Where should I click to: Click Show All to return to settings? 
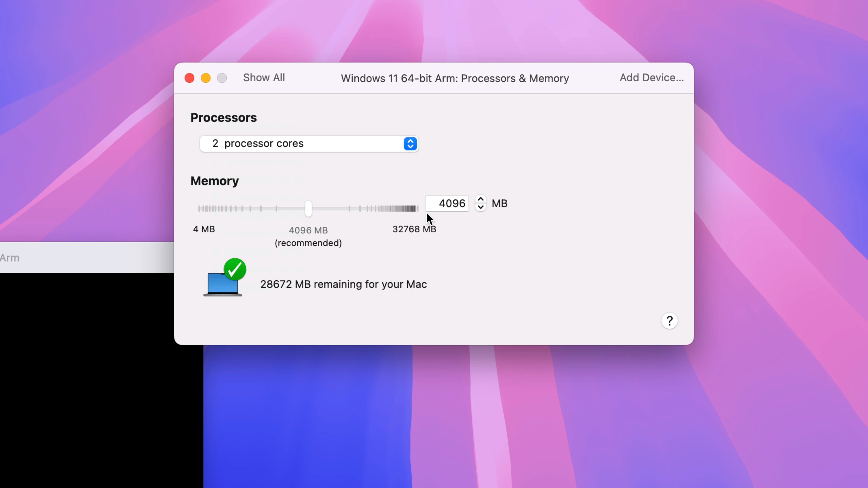264,77
